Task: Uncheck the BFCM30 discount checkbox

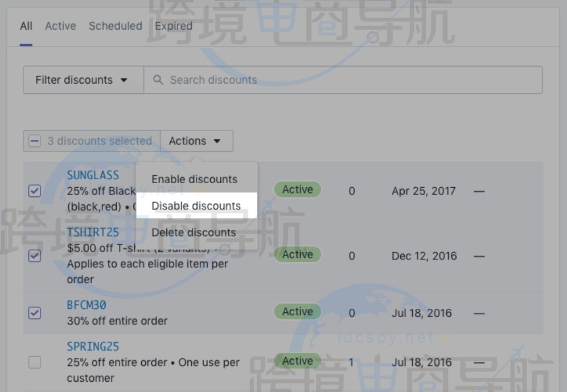Action: pos(35,313)
